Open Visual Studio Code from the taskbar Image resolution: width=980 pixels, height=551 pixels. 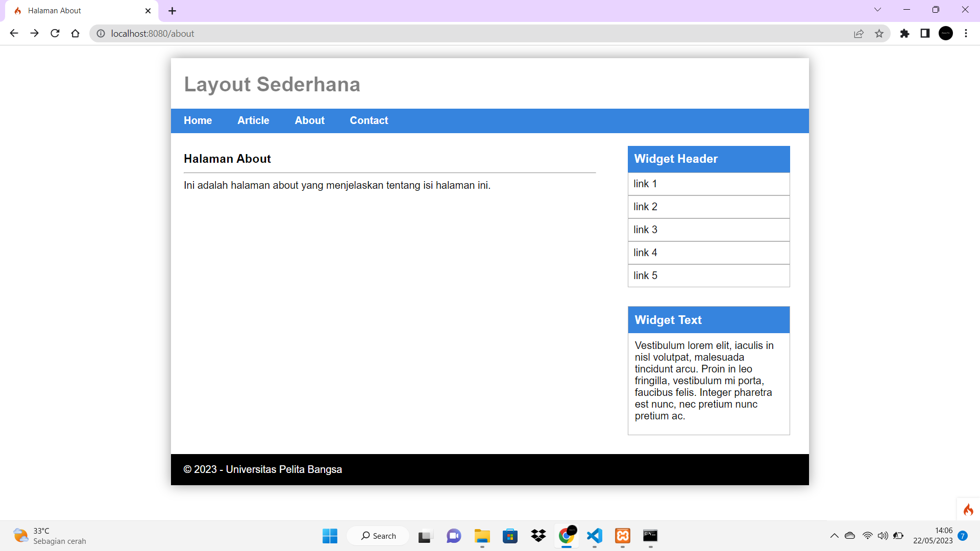click(594, 536)
